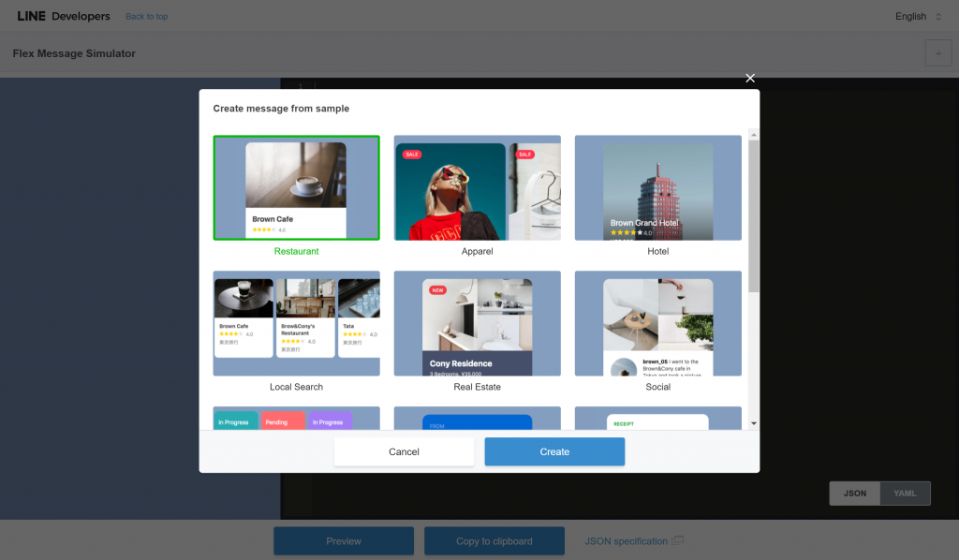Select the sample thumbnail with In Progress tags
Viewport: 959px width, 560px height.
pos(296,419)
